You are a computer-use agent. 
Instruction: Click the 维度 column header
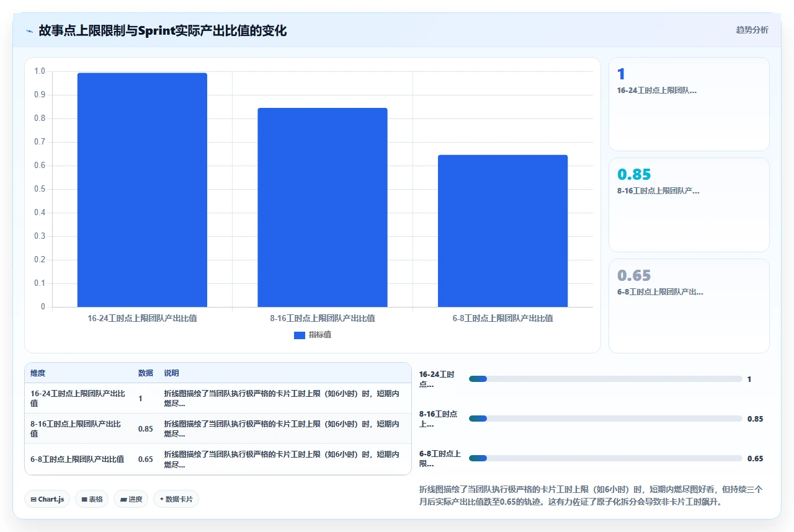[x=38, y=373]
